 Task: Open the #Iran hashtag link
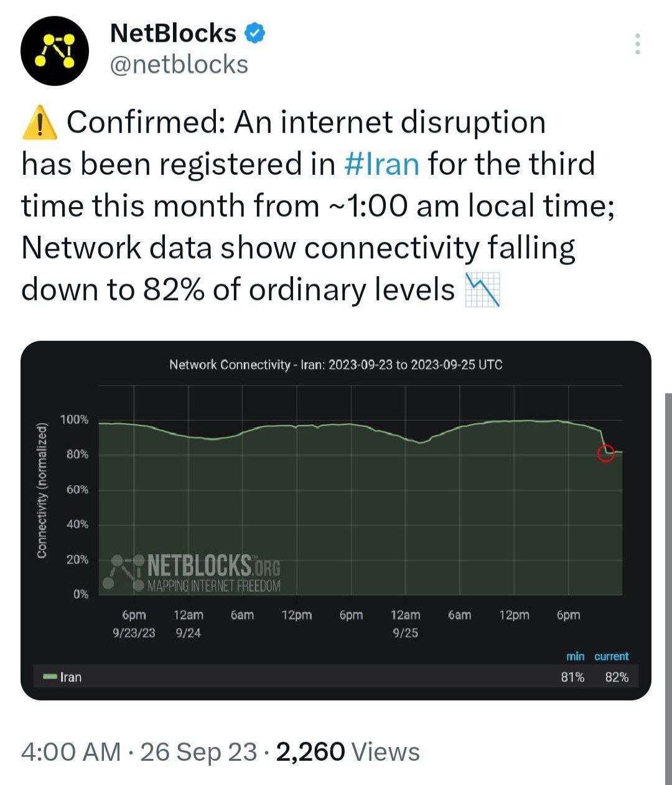point(381,164)
